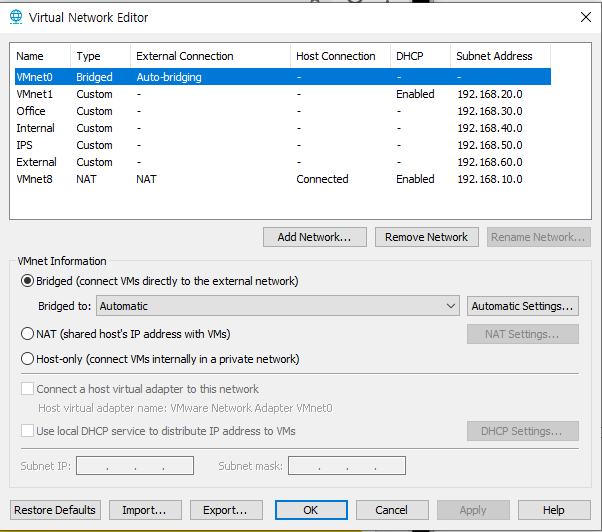Click subnet address 192.168.20.0

490,94
